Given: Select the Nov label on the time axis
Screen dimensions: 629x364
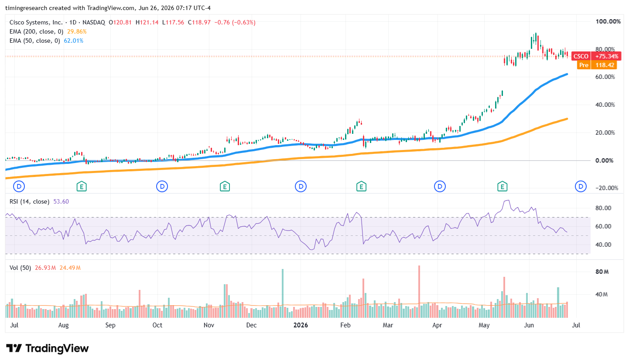Looking at the screenshot, I should click(x=209, y=325).
